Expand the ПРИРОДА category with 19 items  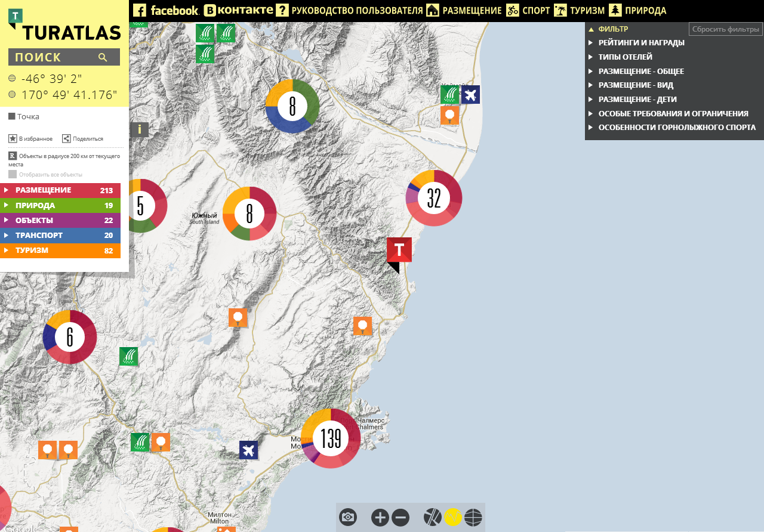coord(60,206)
